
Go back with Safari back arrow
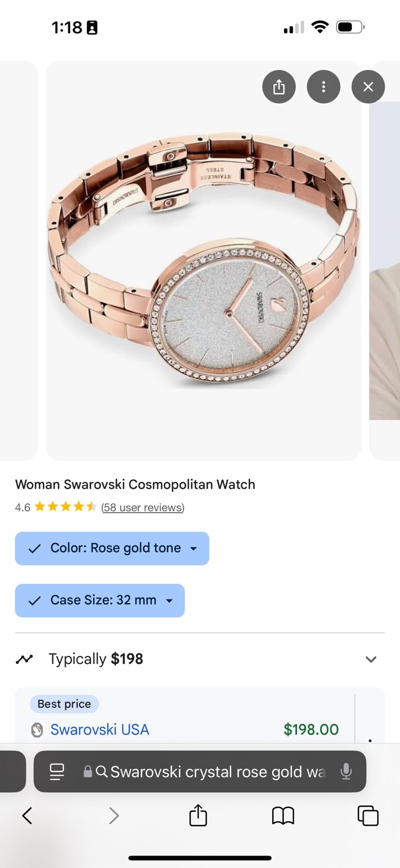27,815
